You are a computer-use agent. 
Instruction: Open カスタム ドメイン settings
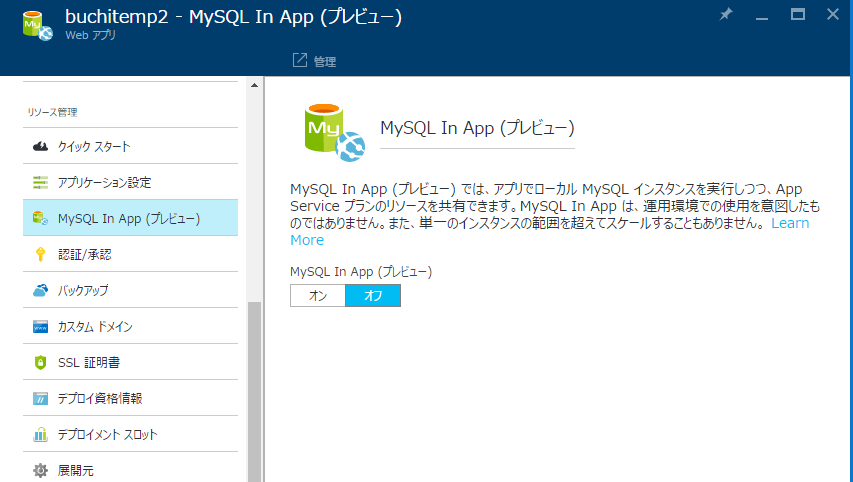[x=131, y=326]
